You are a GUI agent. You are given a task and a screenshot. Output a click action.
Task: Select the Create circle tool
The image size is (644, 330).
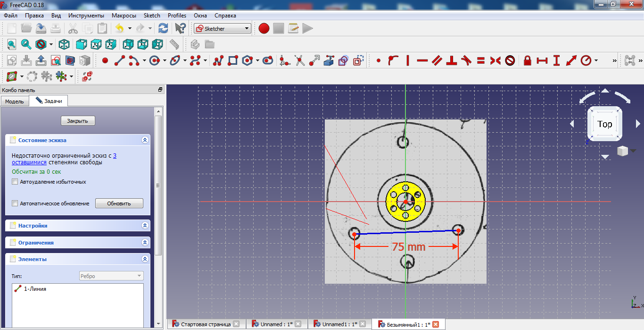pyautogui.click(x=154, y=60)
